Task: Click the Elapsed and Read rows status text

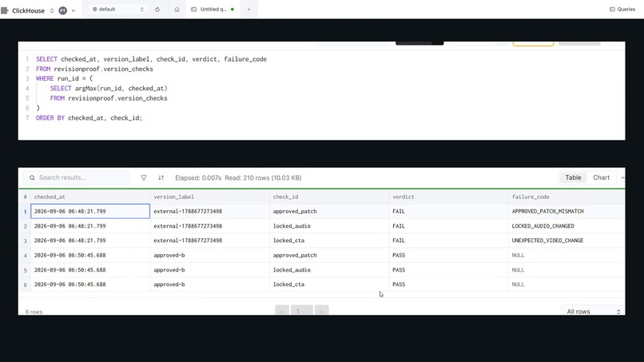Action: pos(238,177)
